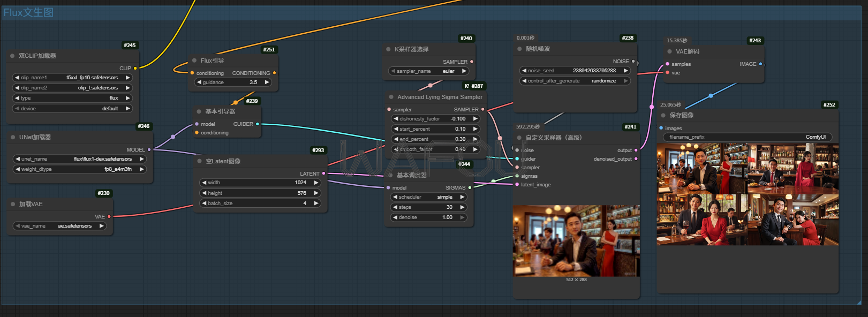This screenshot has height=317, width=868.
Task: Click the conditioning input socket on 基本引导器
Action: pos(197,132)
